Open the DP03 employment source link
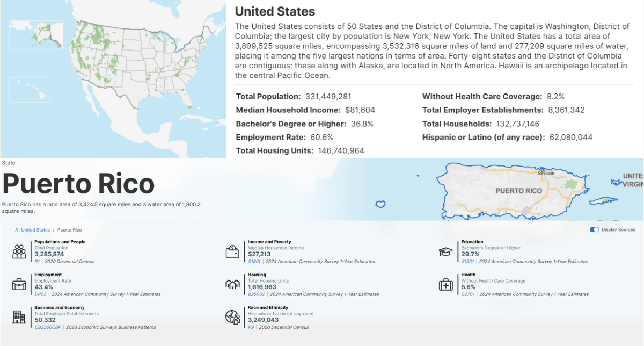Viewport: 644px width, 346px height. (40, 294)
